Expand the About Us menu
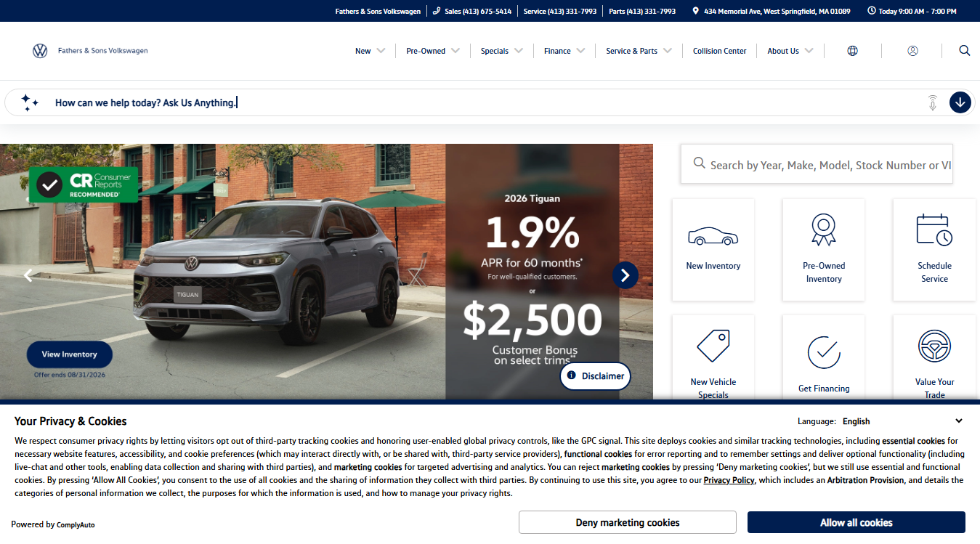Screen dimensions: 980x544 (790, 51)
